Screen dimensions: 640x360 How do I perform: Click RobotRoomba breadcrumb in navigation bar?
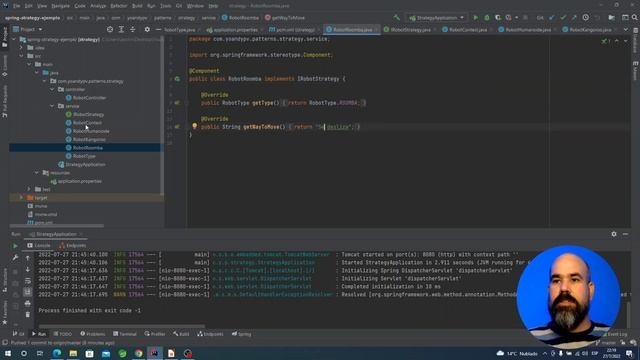pyautogui.click(x=240, y=18)
